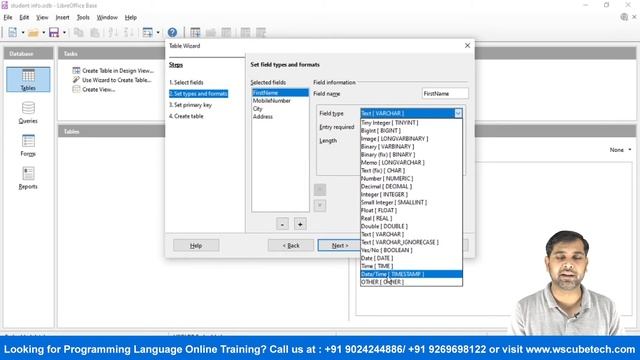Screen dimensions: 640x360
Task: Choose Decimal [DECIMAL] field type
Action: click(x=411, y=186)
